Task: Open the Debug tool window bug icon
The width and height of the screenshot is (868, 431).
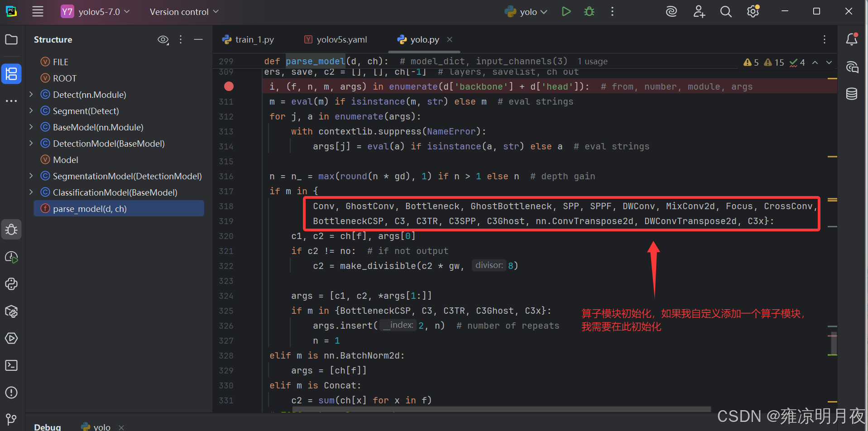Action: (x=11, y=230)
